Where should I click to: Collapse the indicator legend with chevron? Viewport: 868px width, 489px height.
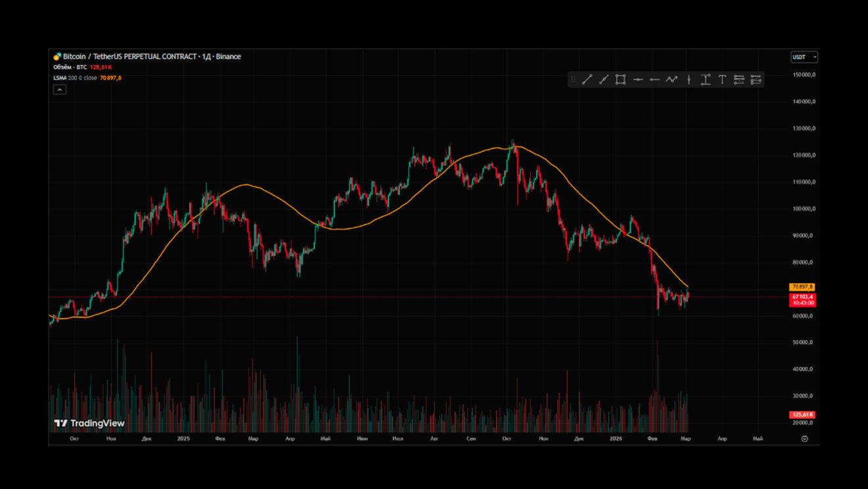pyautogui.click(x=59, y=90)
